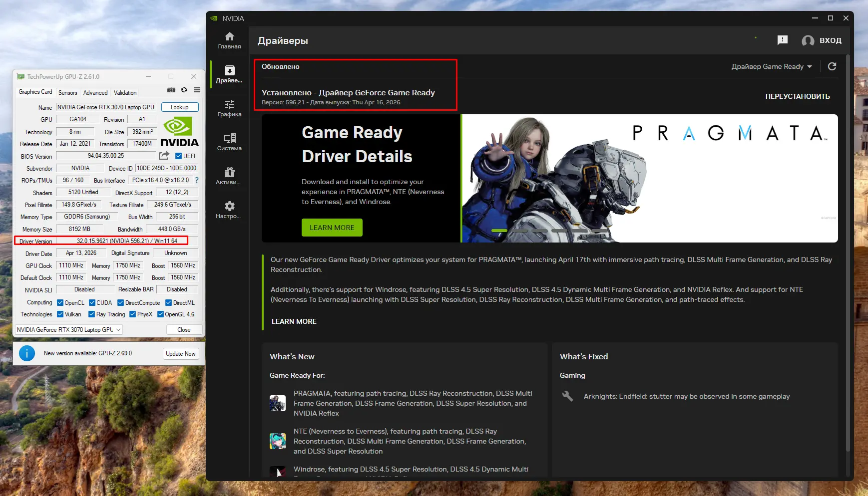Select the first green carousel indicator on banner
868x496 pixels.
(x=499, y=231)
